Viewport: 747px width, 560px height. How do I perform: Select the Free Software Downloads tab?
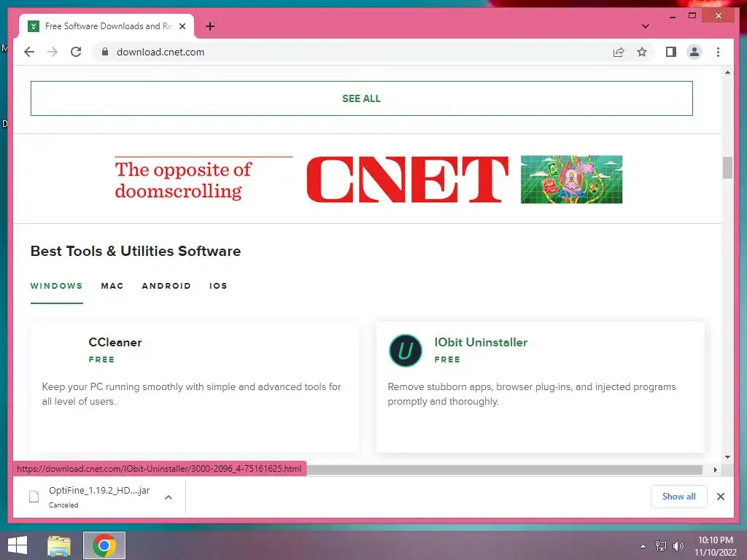[107, 26]
